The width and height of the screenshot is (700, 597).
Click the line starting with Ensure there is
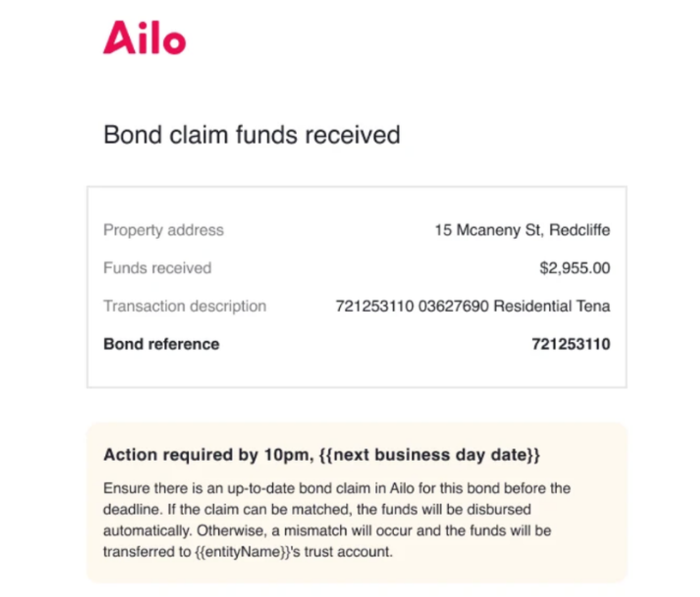pyautogui.click(x=337, y=488)
